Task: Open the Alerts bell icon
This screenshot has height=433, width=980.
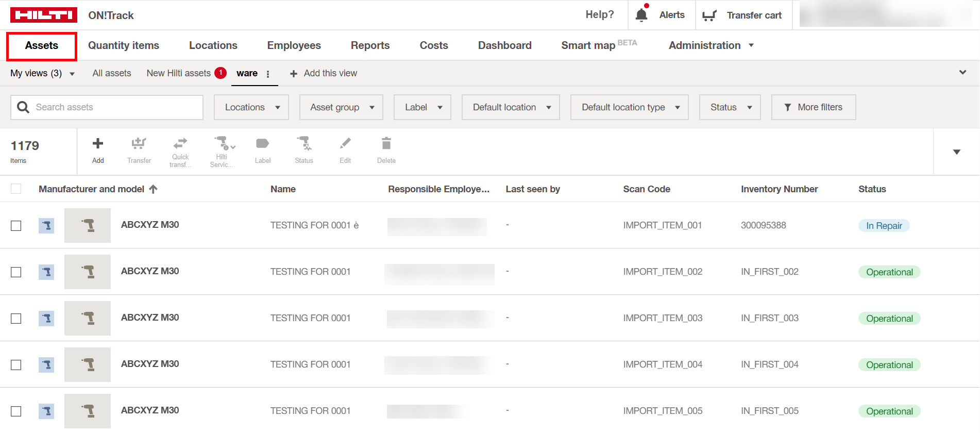Action: pyautogui.click(x=641, y=14)
